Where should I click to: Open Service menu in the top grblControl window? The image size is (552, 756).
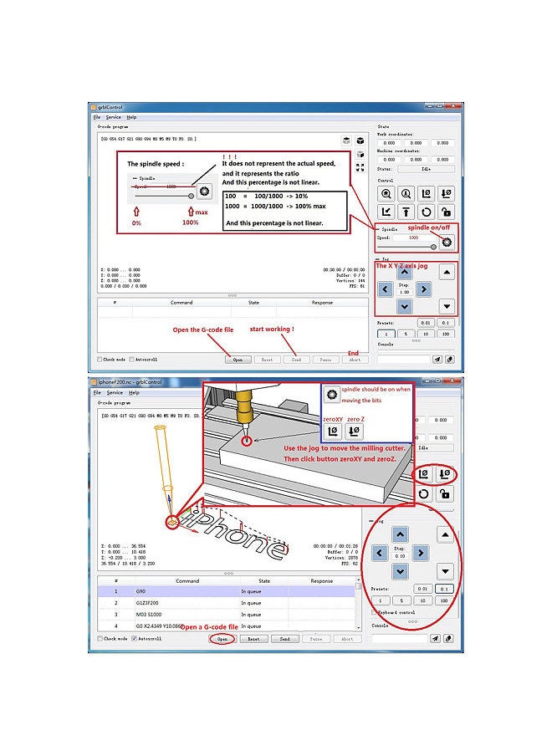coord(114,117)
